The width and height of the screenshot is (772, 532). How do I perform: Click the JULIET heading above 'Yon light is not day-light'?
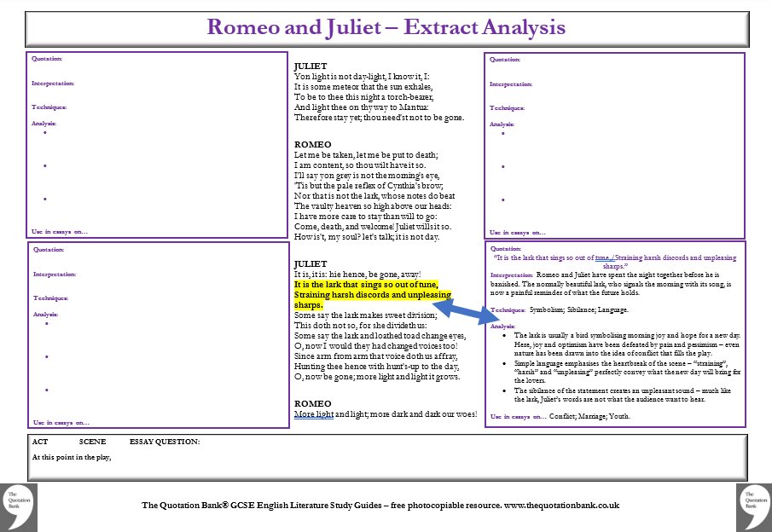point(311,66)
